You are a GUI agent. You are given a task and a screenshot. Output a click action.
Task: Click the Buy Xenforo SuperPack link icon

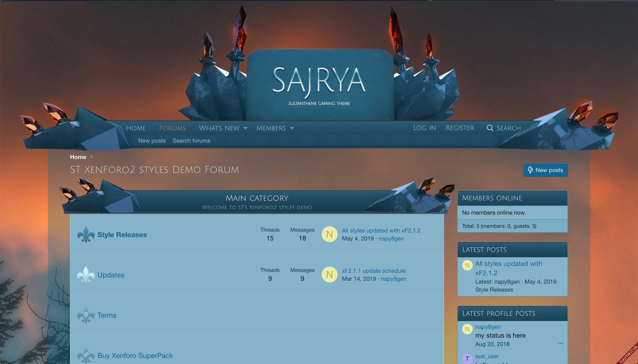[86, 355]
